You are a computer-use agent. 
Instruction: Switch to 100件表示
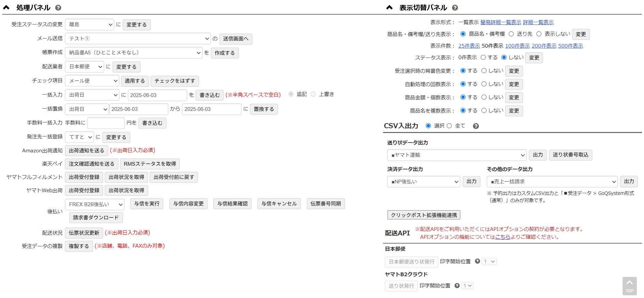pos(517,46)
